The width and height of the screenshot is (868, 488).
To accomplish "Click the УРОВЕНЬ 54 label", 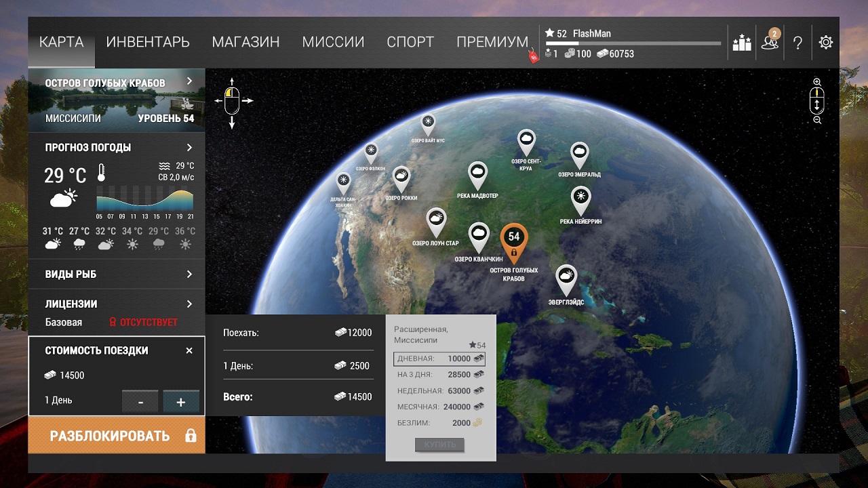I will click(166, 119).
